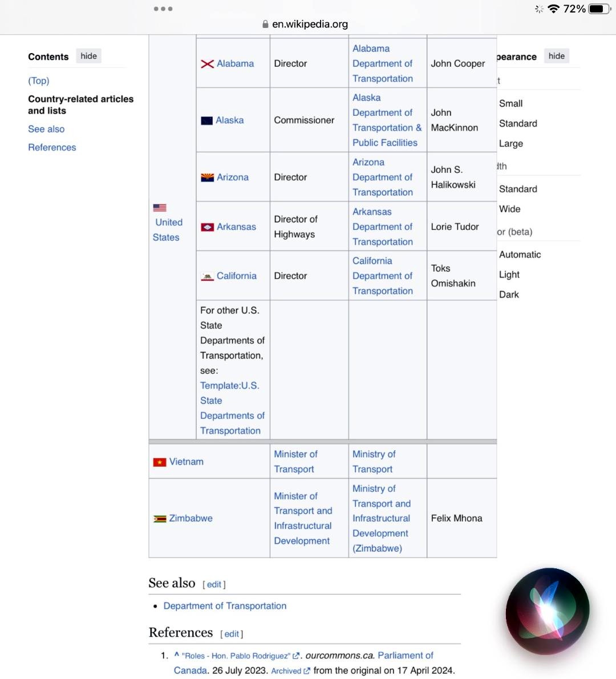Select the Felix Mhona table cell

(461, 518)
